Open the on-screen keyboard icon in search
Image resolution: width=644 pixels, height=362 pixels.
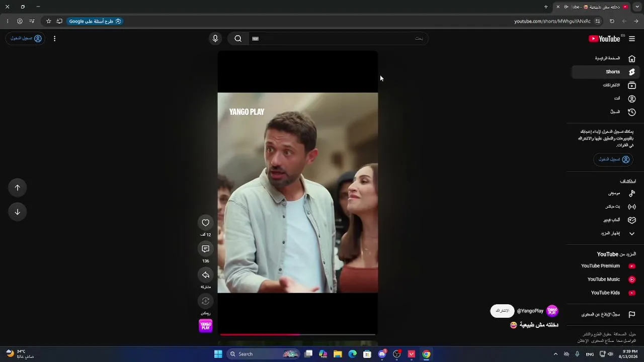[255, 39]
